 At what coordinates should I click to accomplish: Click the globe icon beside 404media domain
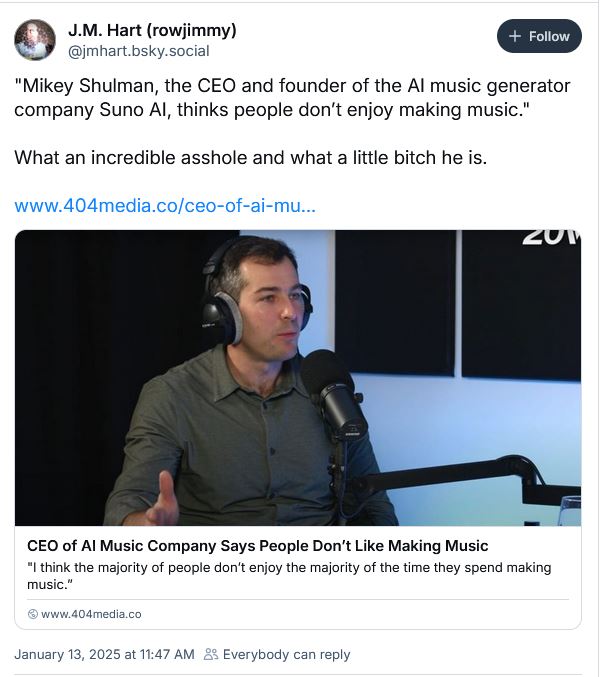click(x=33, y=614)
